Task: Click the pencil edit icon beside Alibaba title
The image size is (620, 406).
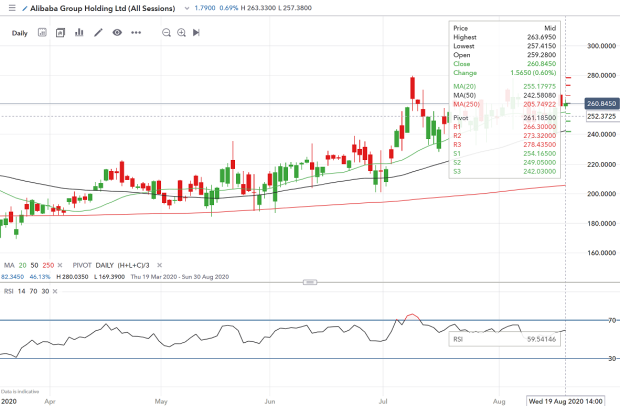Action: pos(27,10)
